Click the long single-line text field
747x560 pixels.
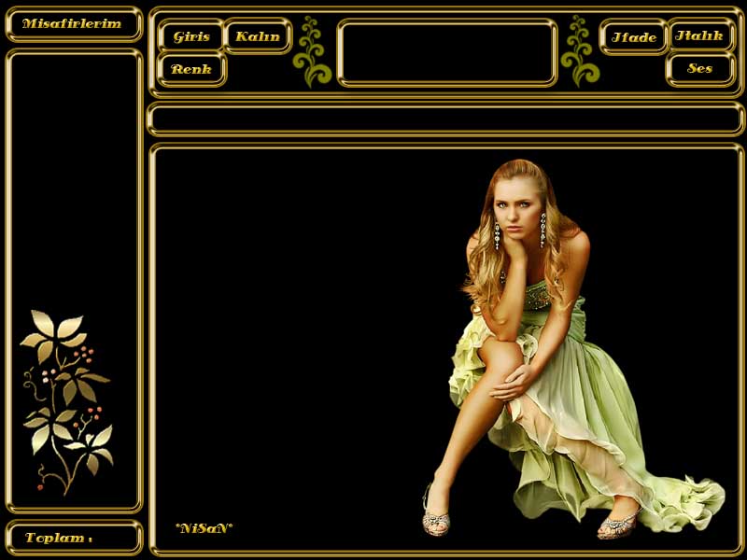[445, 119]
